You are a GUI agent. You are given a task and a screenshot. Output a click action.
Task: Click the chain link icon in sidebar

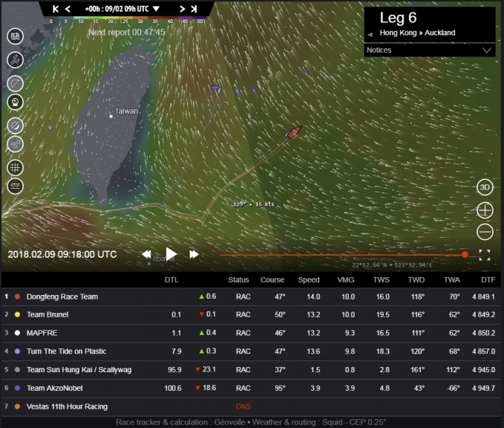(15, 60)
